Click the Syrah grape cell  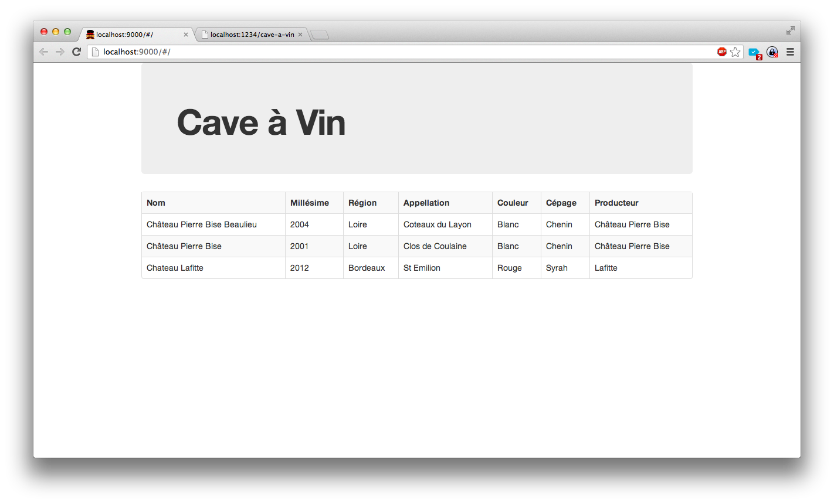point(565,268)
